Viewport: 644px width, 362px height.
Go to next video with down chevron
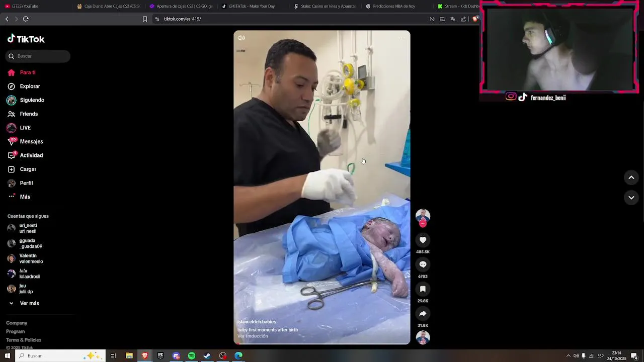(x=631, y=198)
